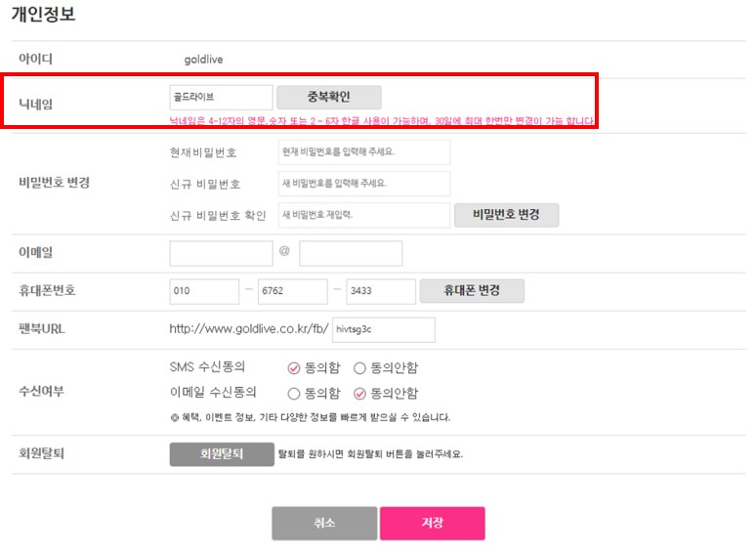Click the gray 취소 cancel button

[x=324, y=523]
